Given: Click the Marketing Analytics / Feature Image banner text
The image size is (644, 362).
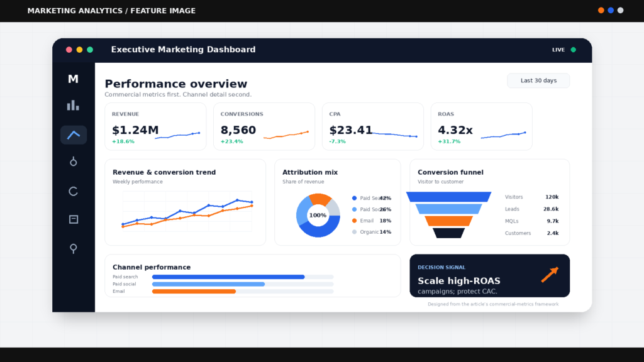Looking at the screenshot, I should [111, 11].
